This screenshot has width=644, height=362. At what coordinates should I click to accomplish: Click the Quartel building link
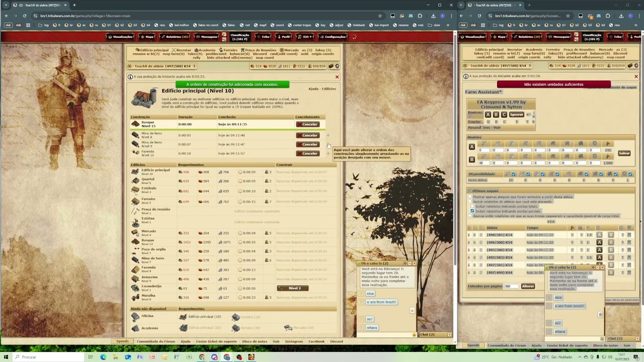pyautogui.click(x=148, y=179)
